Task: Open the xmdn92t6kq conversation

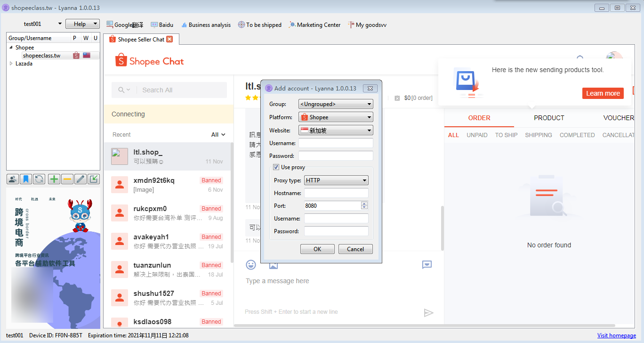Action: tap(168, 185)
